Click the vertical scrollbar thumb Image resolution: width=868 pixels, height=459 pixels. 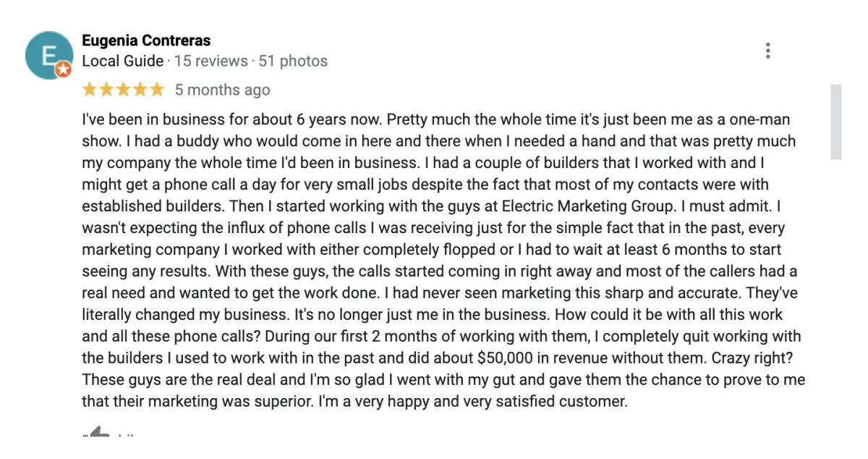tap(835, 121)
